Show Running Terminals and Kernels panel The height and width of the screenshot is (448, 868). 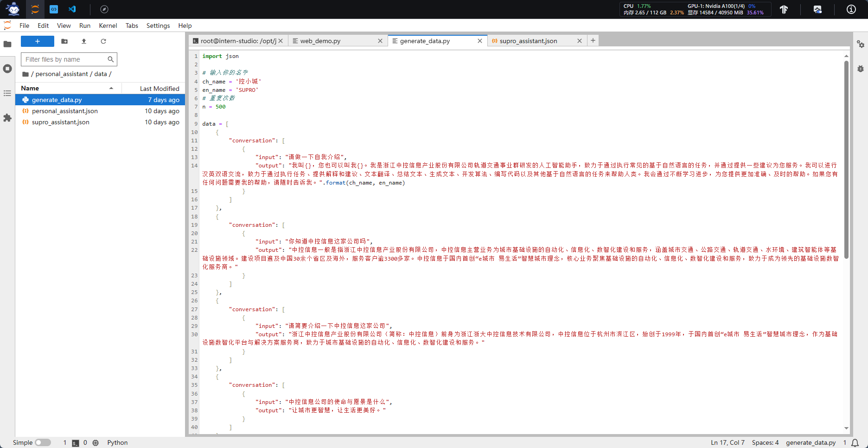pos(7,69)
